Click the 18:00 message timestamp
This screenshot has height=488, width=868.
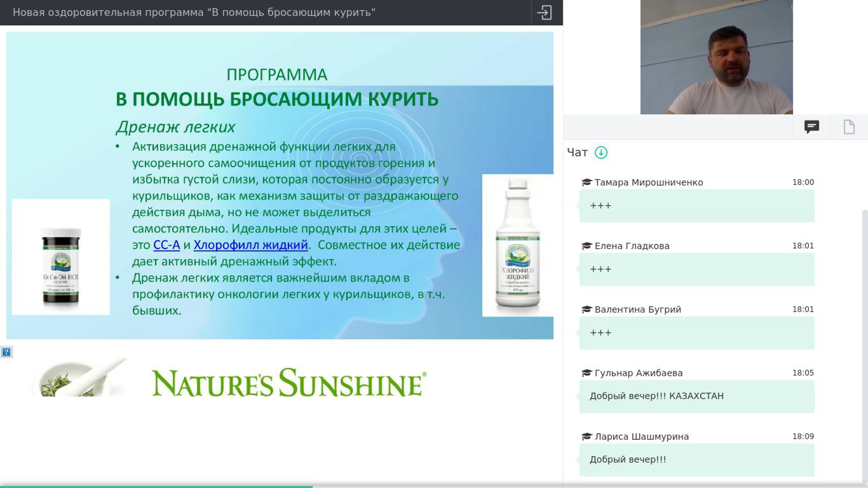803,182
